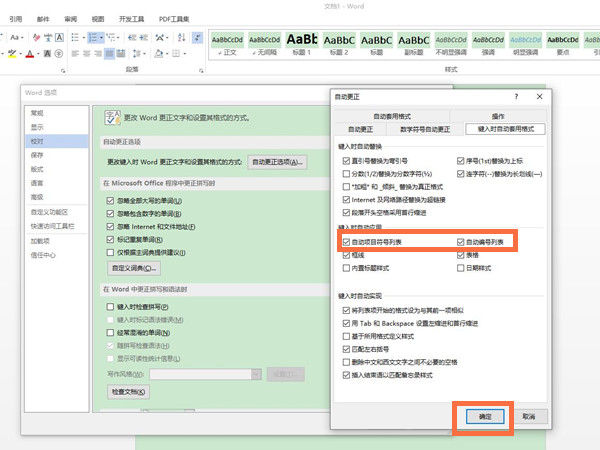
Task: Click the help question mark in AutoCorrect dialog
Action: 516,96
